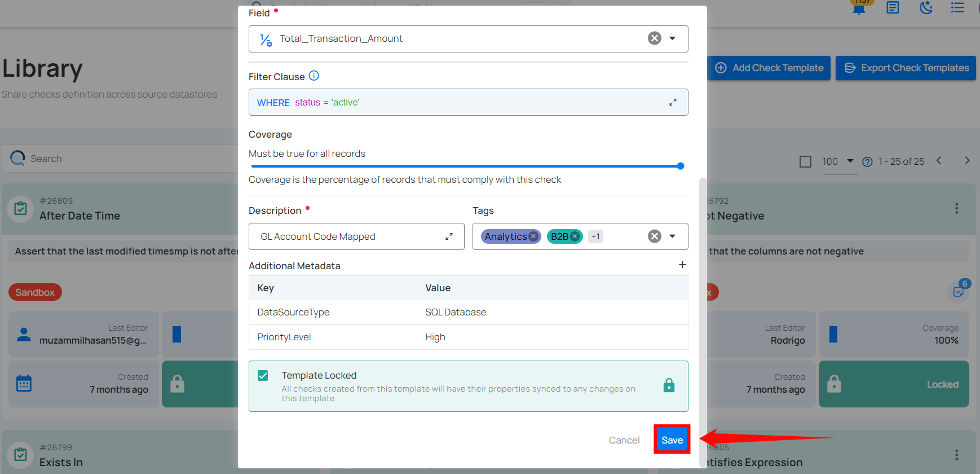
Task: Clear all selected tags
Action: click(x=654, y=236)
